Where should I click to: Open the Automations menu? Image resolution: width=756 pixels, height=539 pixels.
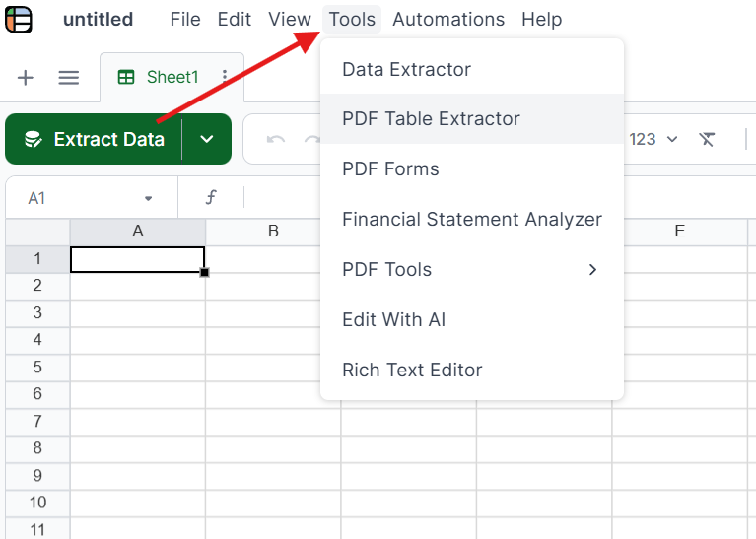coord(448,20)
